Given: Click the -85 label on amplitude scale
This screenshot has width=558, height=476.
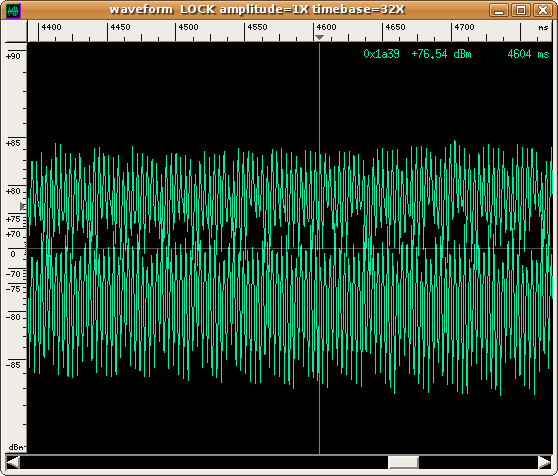Looking at the screenshot, I should [13, 365].
